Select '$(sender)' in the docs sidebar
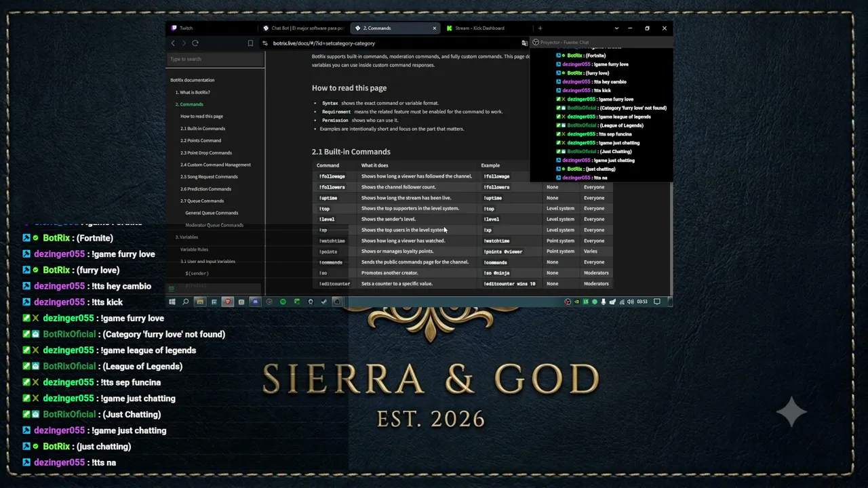 coord(197,273)
